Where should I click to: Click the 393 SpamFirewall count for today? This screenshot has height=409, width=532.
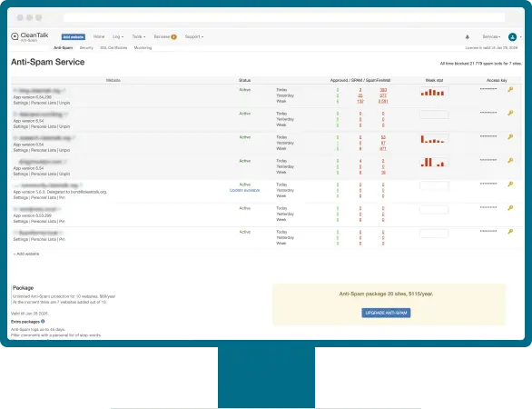coord(383,90)
